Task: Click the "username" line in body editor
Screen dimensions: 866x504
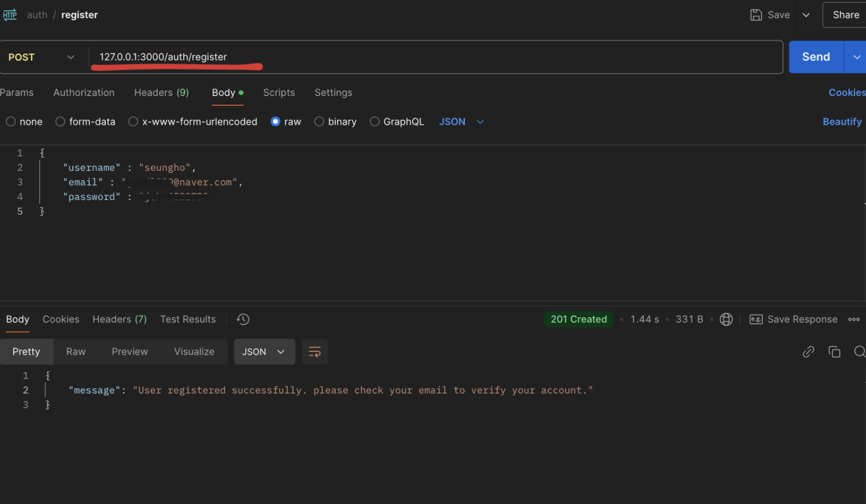Action: point(130,167)
